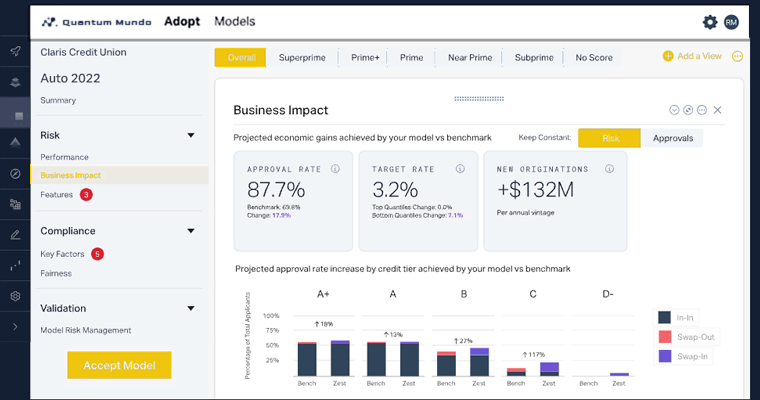Collapse the Compliance section

tap(191, 231)
